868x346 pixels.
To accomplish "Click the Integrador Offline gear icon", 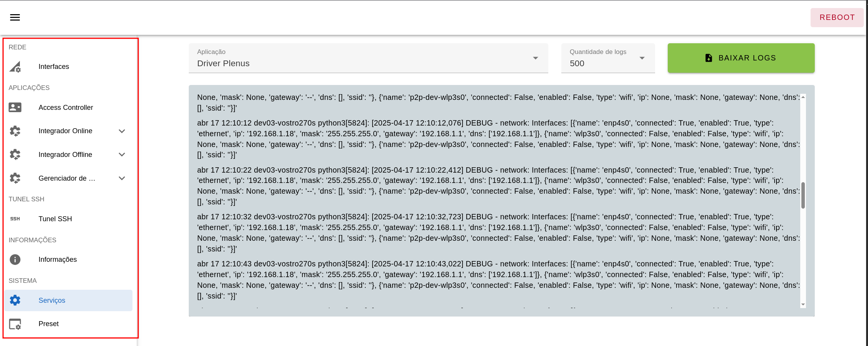I will [15, 155].
